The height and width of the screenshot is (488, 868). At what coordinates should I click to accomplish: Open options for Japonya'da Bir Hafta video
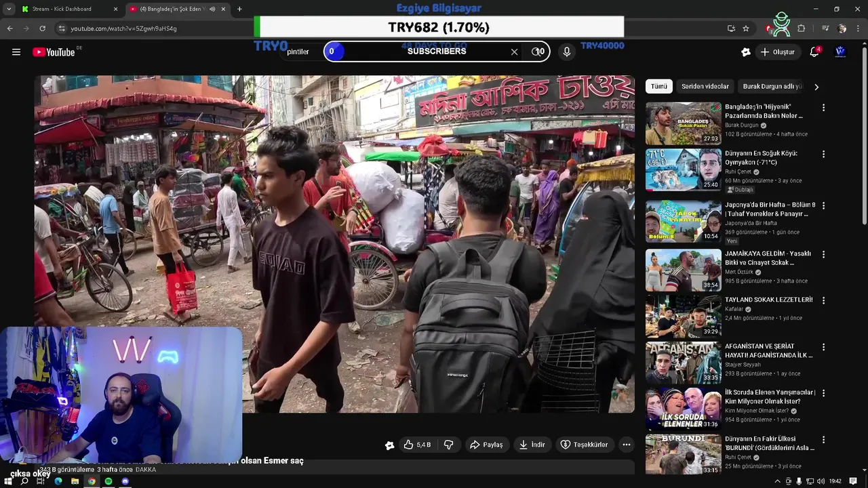tap(824, 205)
